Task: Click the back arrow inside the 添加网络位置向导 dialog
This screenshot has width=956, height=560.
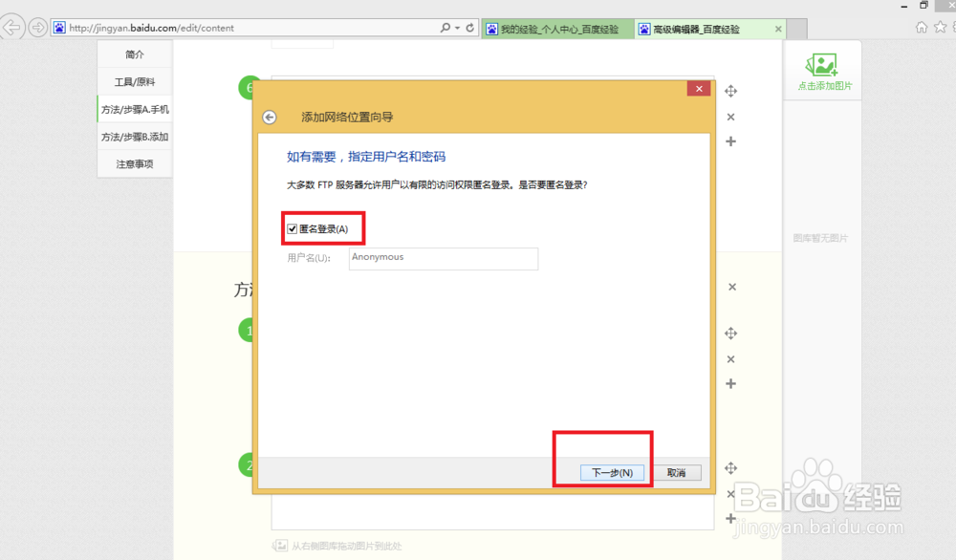Action: click(x=269, y=116)
